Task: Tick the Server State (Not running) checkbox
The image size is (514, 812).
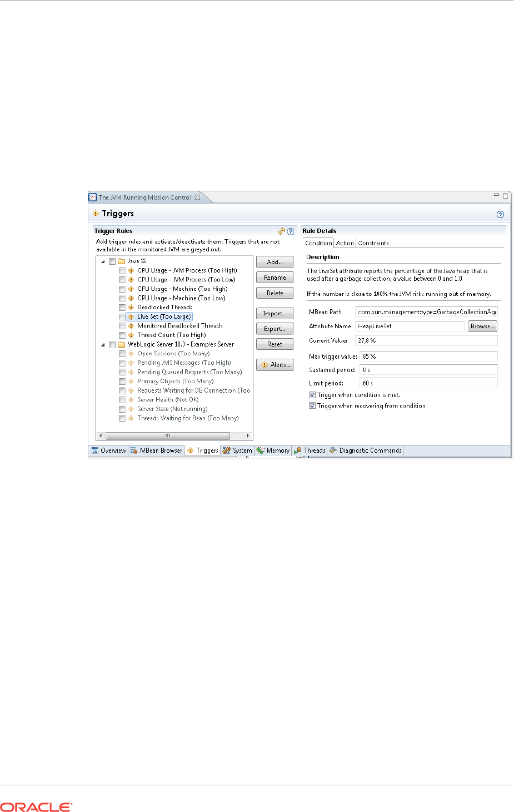Action: 122,409
